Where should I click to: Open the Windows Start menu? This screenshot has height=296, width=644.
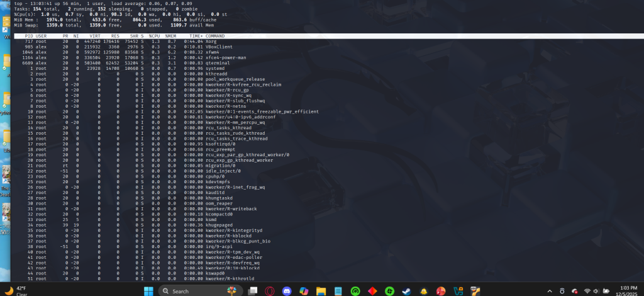tap(148, 291)
